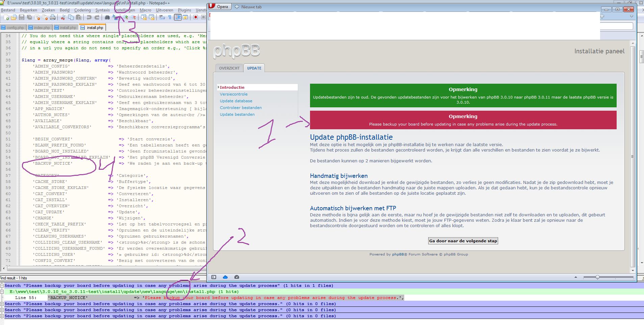Create a new file in Notepad++
The width and height of the screenshot is (644, 325).
click(6, 17)
